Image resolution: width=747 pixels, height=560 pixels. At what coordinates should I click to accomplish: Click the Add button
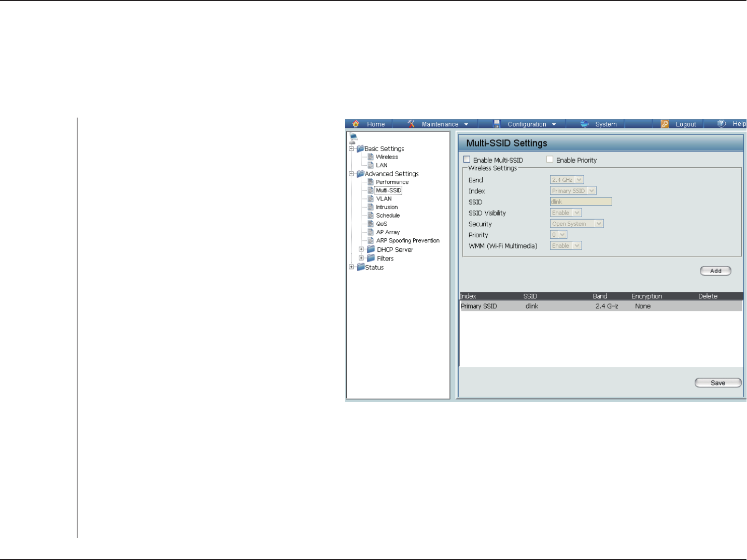coord(715,271)
